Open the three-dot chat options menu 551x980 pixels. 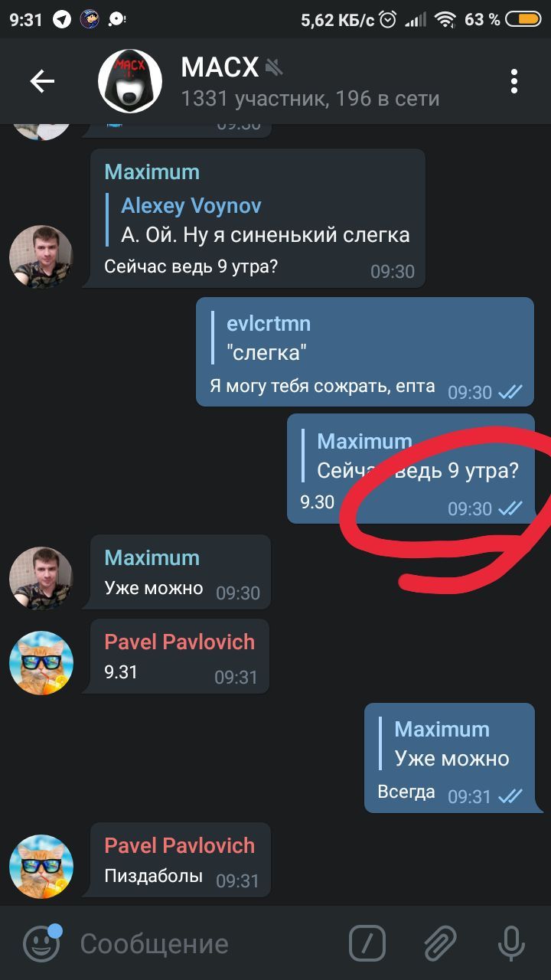point(514,81)
